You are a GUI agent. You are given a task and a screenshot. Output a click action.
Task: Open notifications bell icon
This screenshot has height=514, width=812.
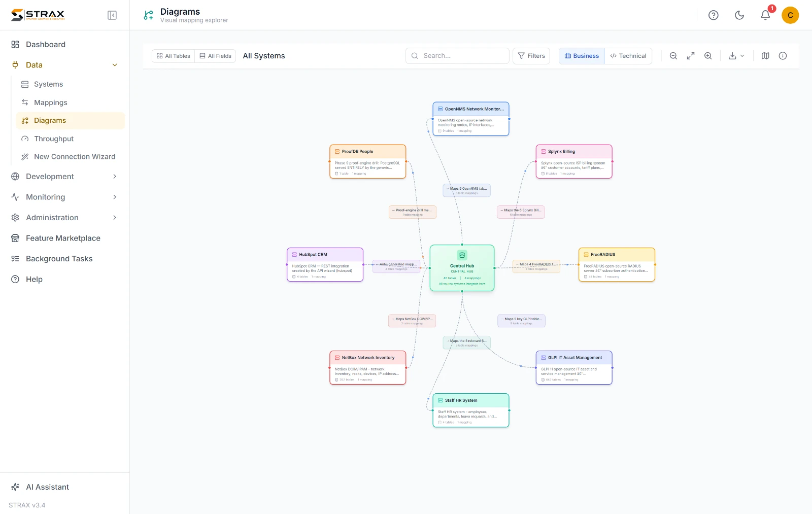click(765, 15)
